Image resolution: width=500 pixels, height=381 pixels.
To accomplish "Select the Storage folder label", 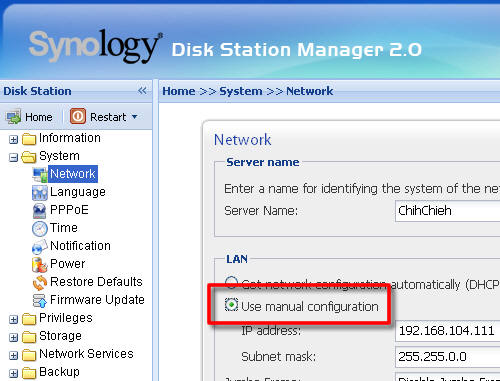I will (60, 336).
